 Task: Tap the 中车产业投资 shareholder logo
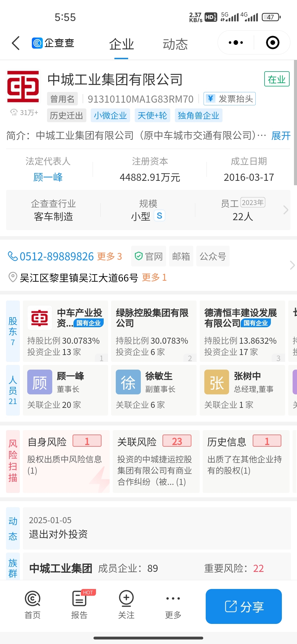click(x=40, y=318)
